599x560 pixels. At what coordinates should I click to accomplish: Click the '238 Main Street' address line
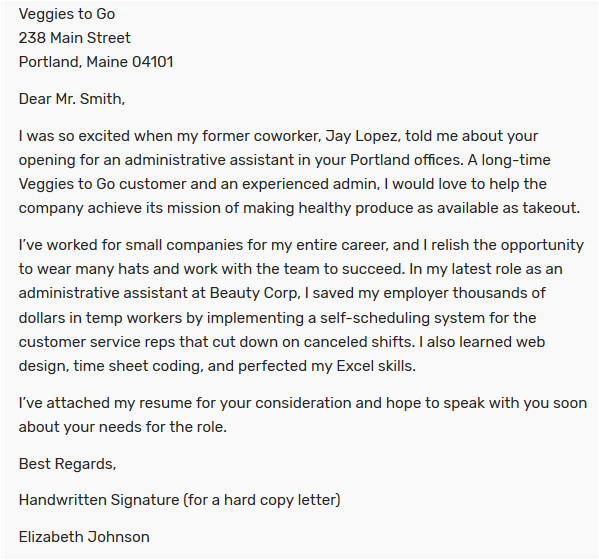click(x=74, y=38)
